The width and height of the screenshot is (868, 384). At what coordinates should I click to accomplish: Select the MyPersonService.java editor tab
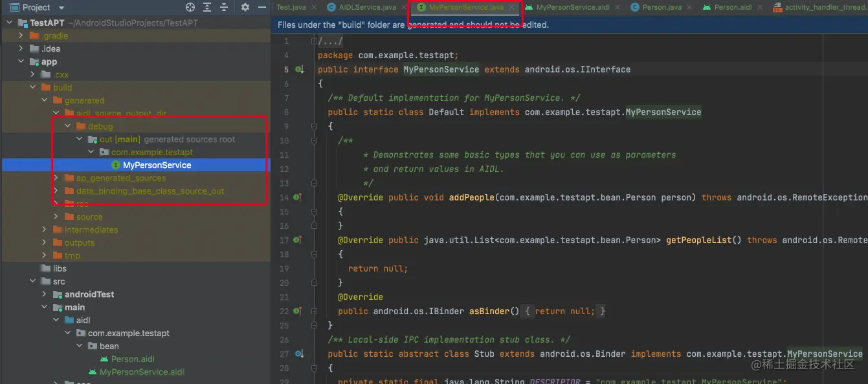click(466, 7)
